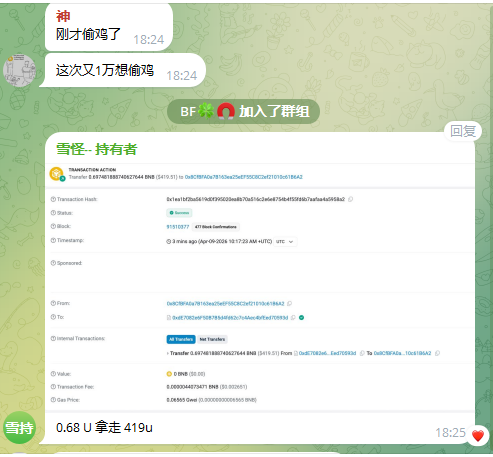Click the Gas Price help icon
Image resolution: width=493 pixels, height=457 pixels.
point(53,400)
